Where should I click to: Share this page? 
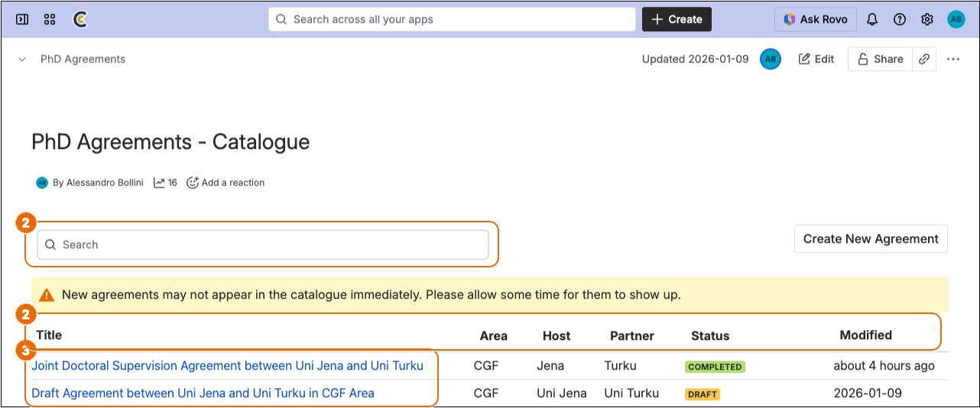tap(880, 59)
